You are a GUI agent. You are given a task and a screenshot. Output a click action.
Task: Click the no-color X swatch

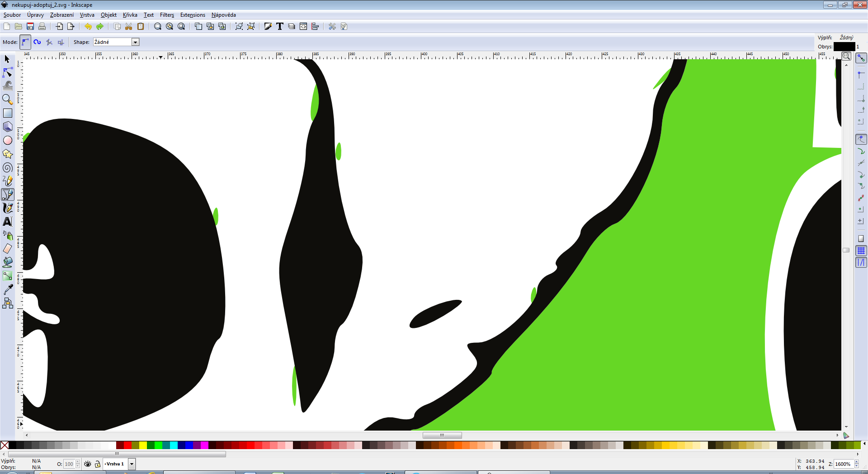click(5, 446)
